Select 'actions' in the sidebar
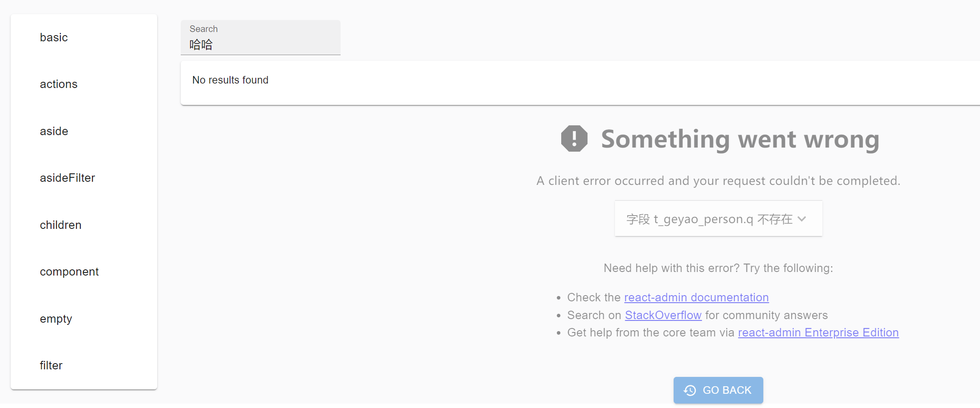980x408 pixels. [x=58, y=84]
